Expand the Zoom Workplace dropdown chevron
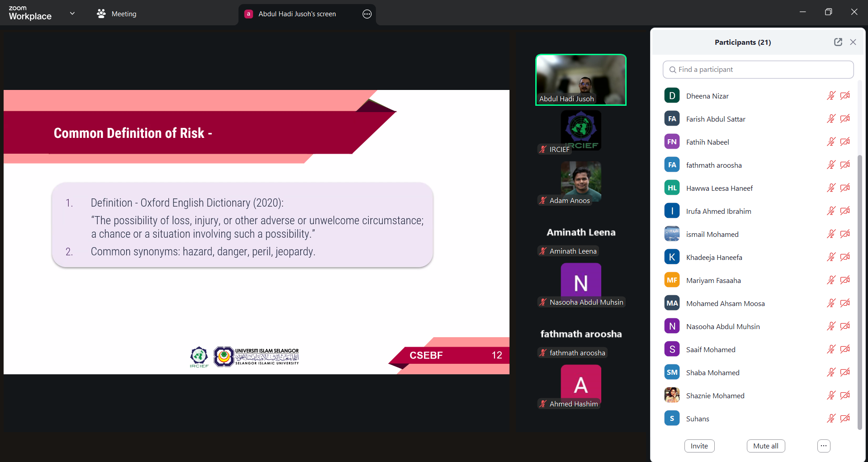This screenshot has height=462, width=868. point(72,14)
